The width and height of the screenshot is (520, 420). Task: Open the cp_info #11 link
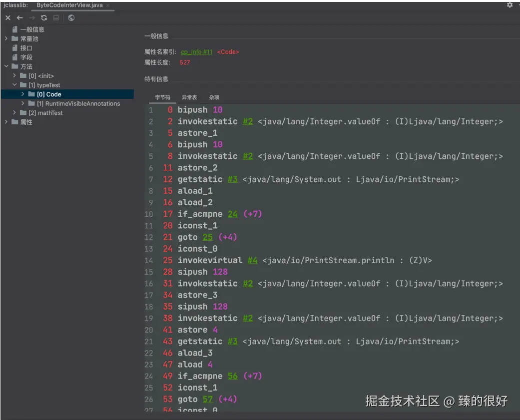pos(196,52)
